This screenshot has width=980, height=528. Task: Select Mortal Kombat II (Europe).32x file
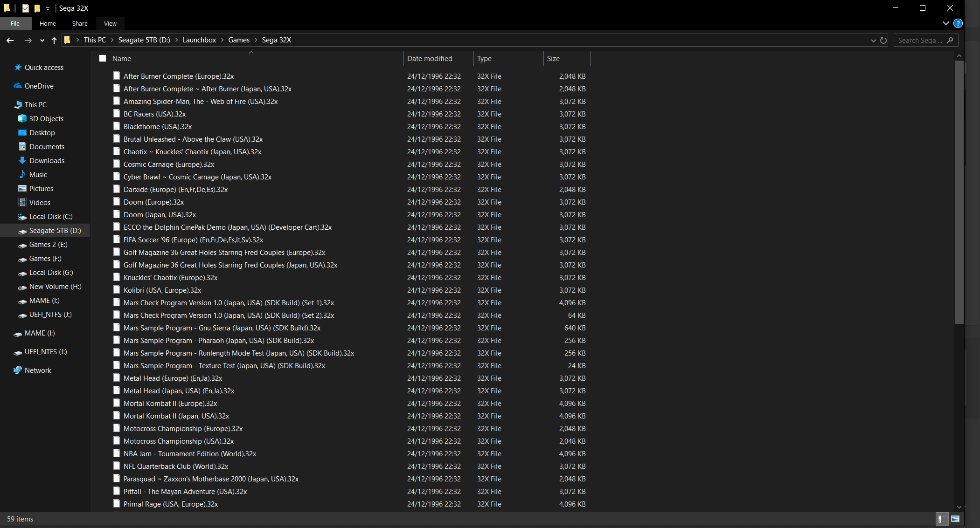170,403
